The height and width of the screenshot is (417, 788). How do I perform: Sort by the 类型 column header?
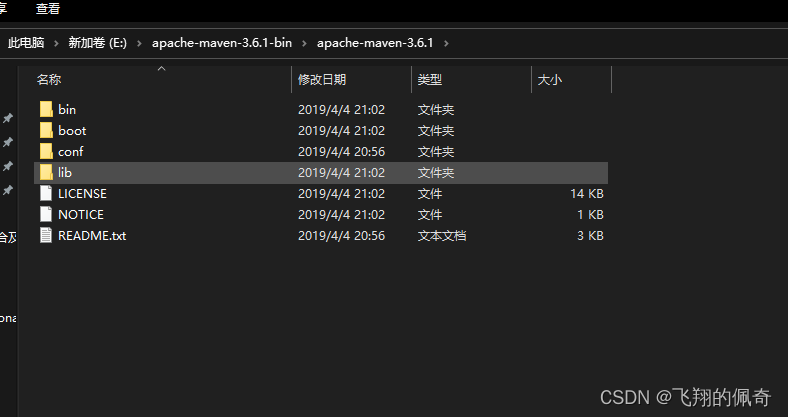[x=430, y=79]
